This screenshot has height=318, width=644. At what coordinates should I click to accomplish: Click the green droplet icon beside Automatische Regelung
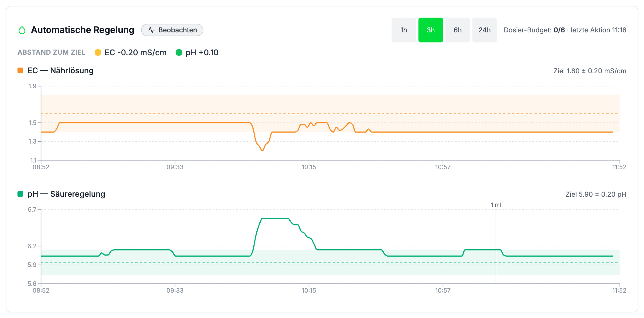(x=22, y=30)
